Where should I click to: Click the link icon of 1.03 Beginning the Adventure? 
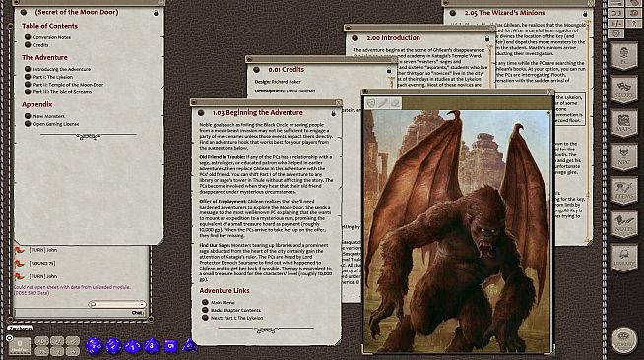(201, 113)
